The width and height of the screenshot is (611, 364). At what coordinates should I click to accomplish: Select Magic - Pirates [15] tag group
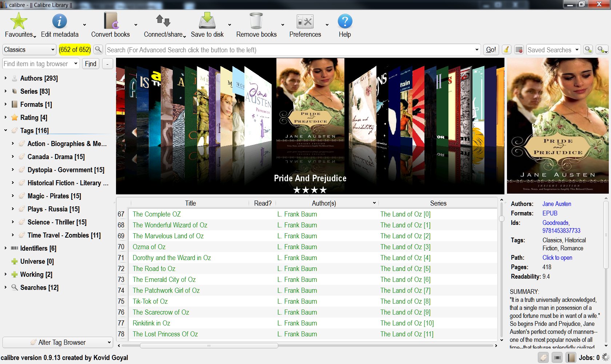(x=54, y=196)
